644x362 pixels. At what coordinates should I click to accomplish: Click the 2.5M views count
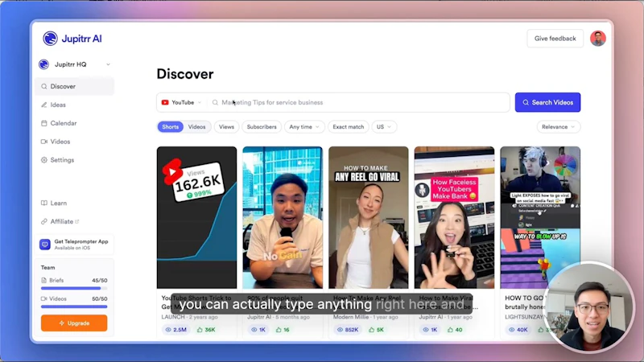175,330
